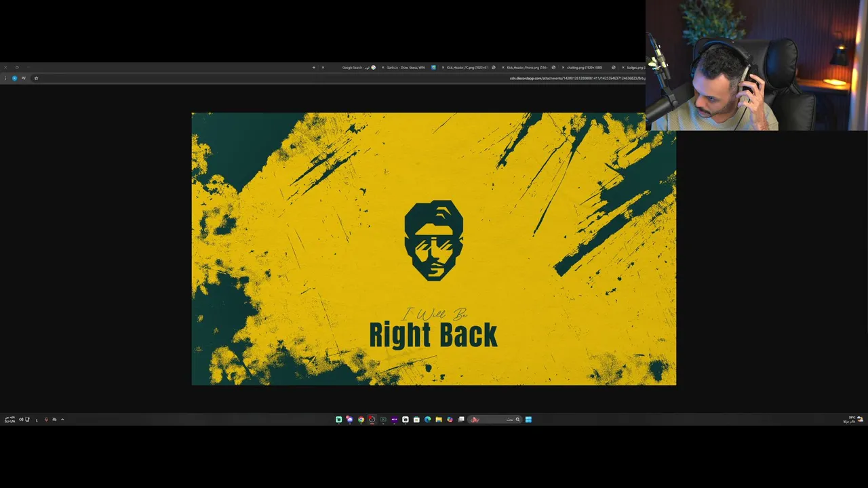This screenshot has width=868, height=488.
Task: Open the purple NEXT app on taskbar
Action: (394, 420)
